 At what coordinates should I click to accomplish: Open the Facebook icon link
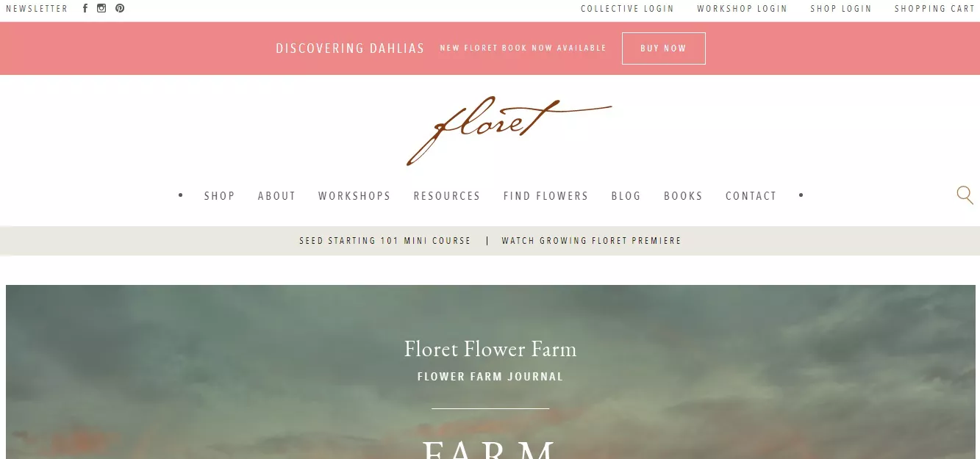pos(85,9)
